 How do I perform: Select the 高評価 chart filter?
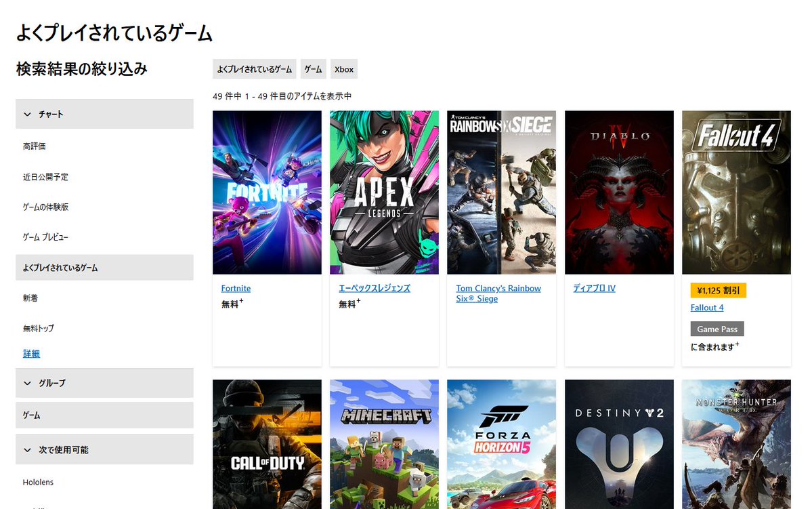point(34,146)
